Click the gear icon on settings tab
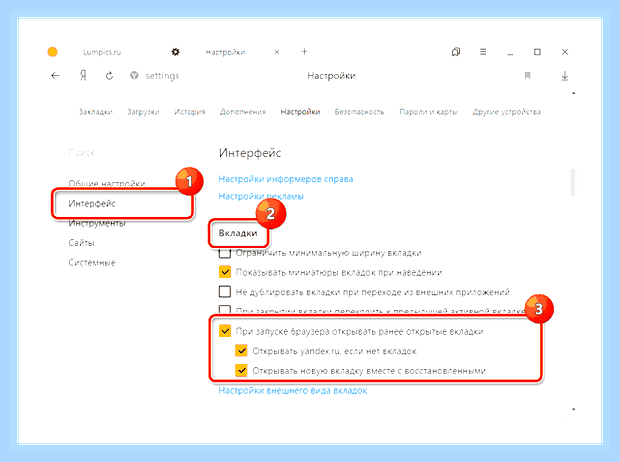This screenshot has height=462, width=620. pos(176,52)
